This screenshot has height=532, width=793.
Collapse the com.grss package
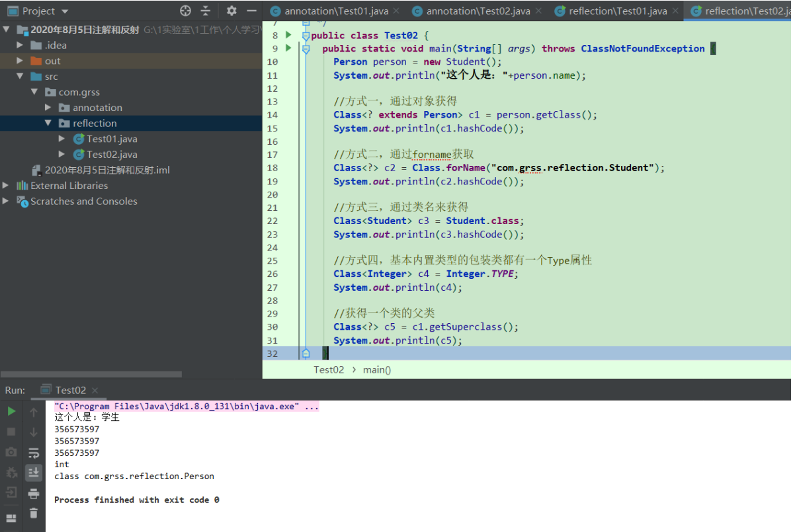tap(34, 92)
